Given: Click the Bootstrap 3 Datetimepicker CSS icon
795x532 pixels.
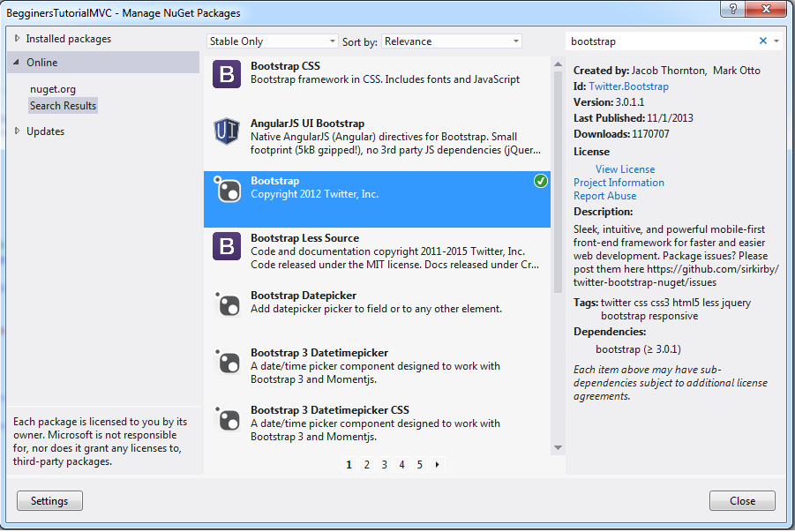Looking at the screenshot, I should point(228,418).
